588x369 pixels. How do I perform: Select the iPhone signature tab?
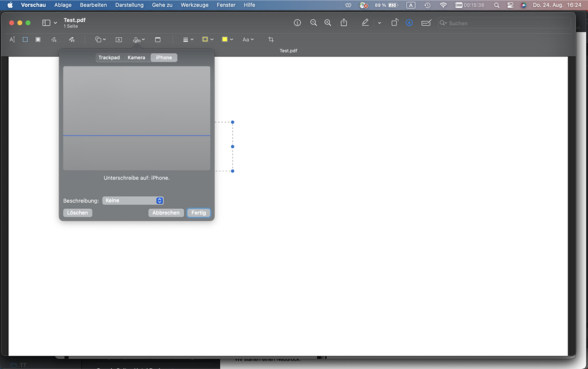164,57
